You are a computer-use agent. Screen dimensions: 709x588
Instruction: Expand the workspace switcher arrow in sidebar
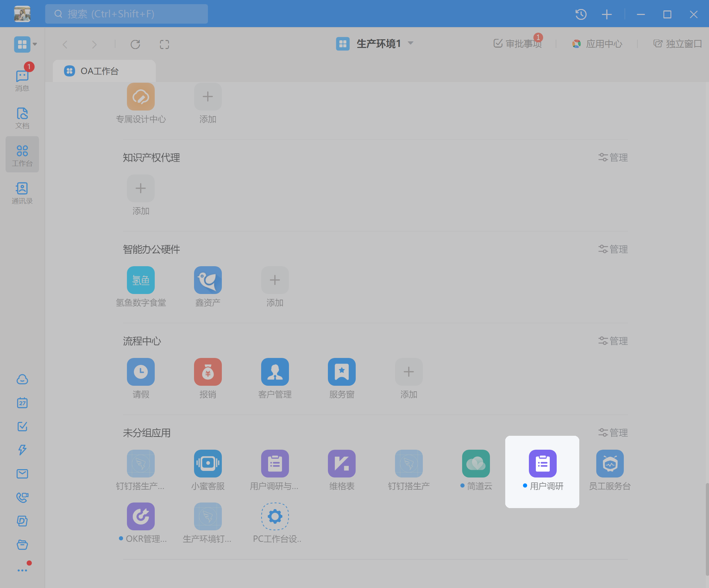pos(35,44)
